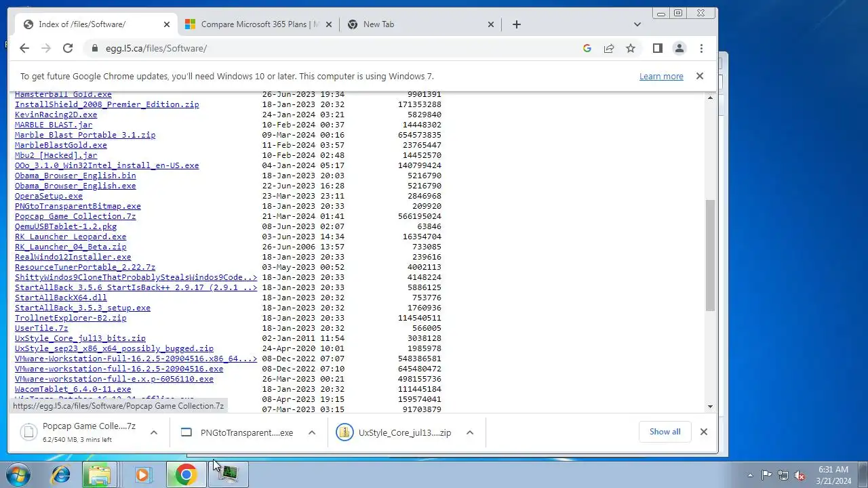The image size is (868, 488).
Task: Open search tabs dropdown chevron
Action: [x=637, y=24]
